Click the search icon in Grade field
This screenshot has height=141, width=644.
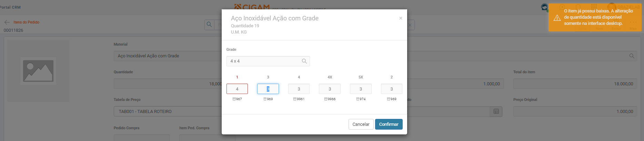(x=304, y=61)
